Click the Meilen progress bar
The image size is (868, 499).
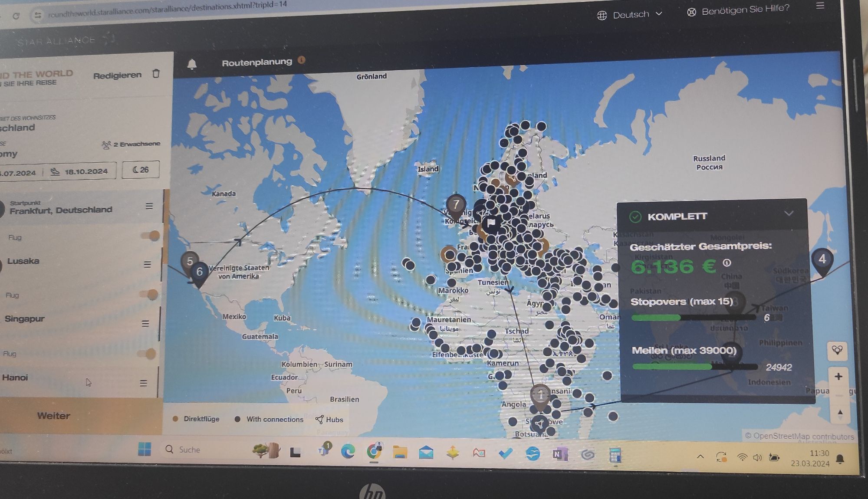click(694, 367)
